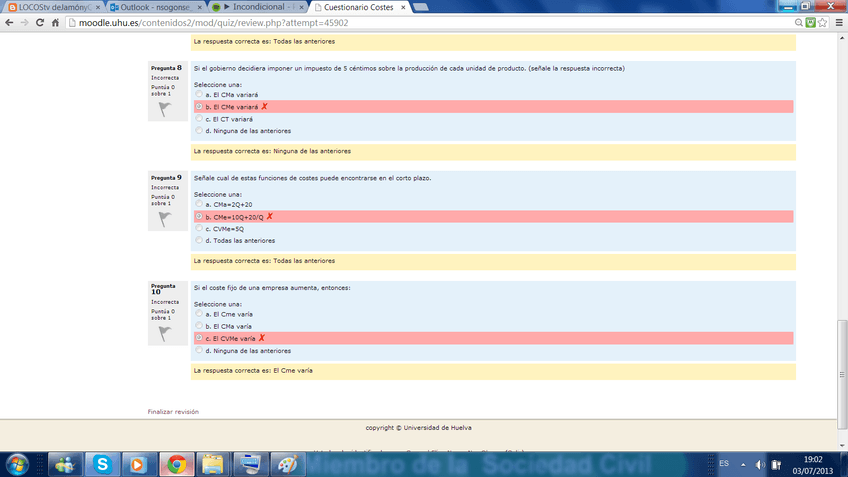This screenshot has width=848, height=477.
Task: Open Skype from the taskbar
Action: [101, 463]
